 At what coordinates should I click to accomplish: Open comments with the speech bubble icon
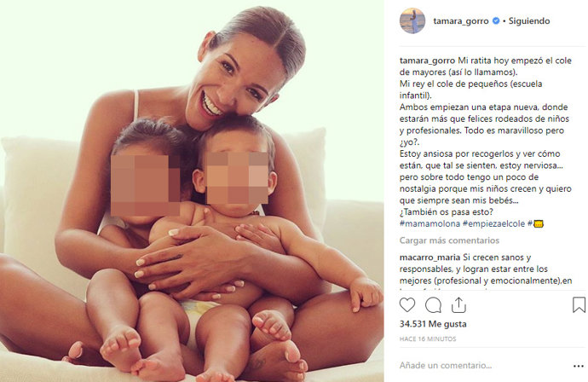pyautogui.click(x=433, y=305)
